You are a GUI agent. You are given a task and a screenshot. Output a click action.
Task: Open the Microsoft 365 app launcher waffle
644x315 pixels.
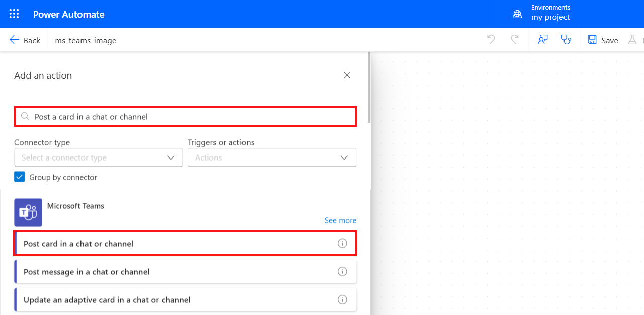[14, 14]
